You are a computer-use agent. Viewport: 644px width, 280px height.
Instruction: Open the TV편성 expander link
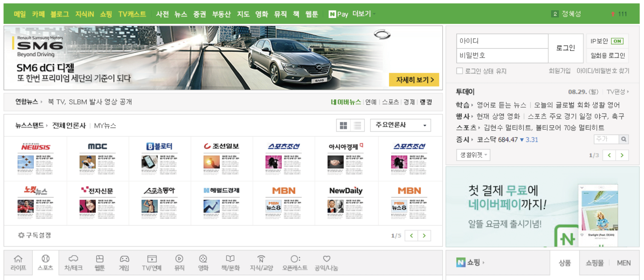pos(618,92)
